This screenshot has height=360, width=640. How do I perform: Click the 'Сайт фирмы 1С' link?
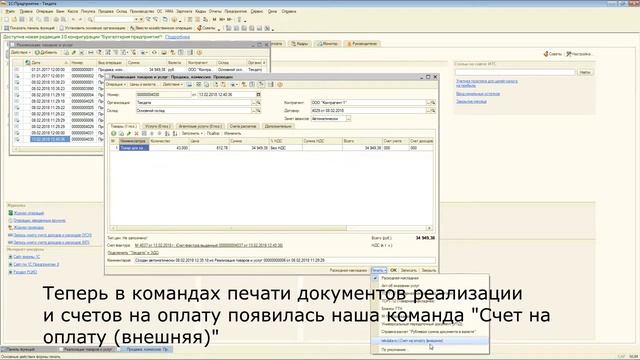27,257
